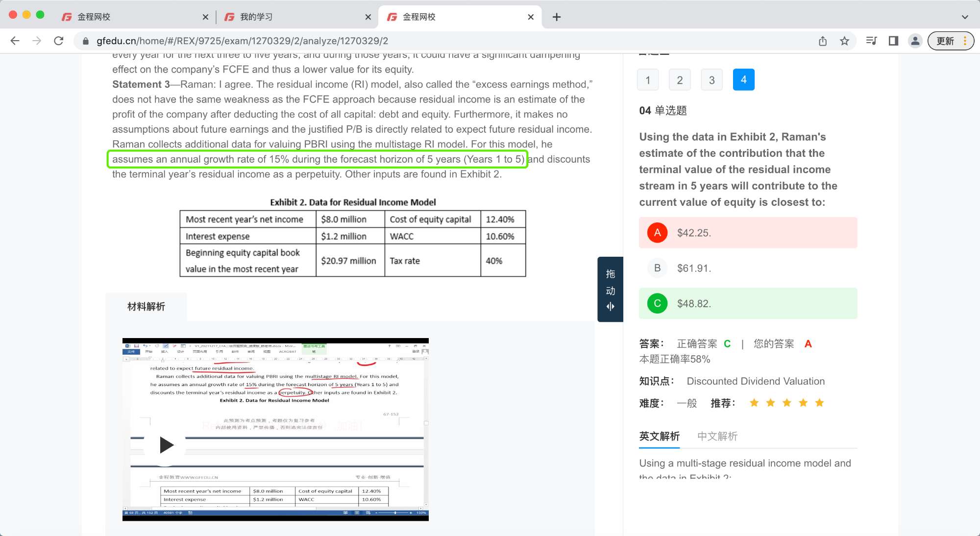The height and width of the screenshot is (536, 980).
Task: Switch to 中文解析 tab
Action: (x=717, y=436)
